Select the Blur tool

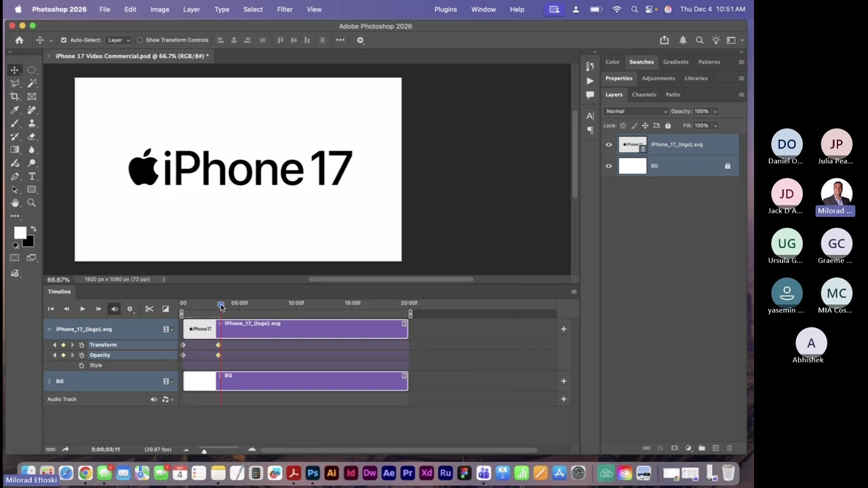[32, 150]
